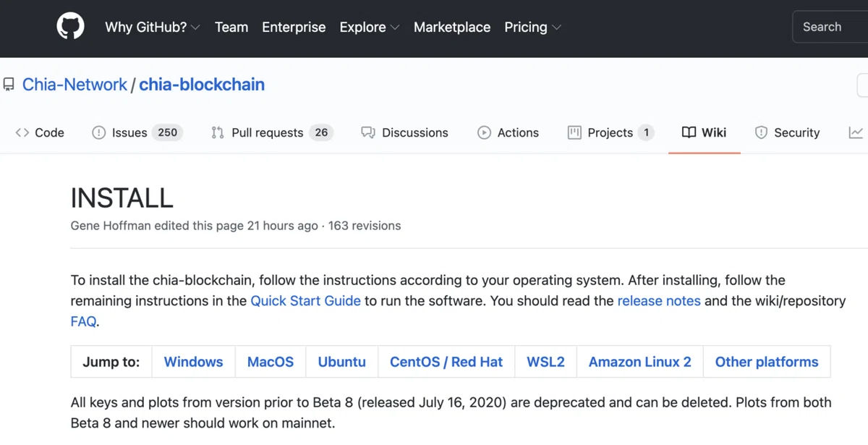The width and height of the screenshot is (868, 445).
Task: Jump to CentOS / Red Hat section
Action: (x=446, y=362)
